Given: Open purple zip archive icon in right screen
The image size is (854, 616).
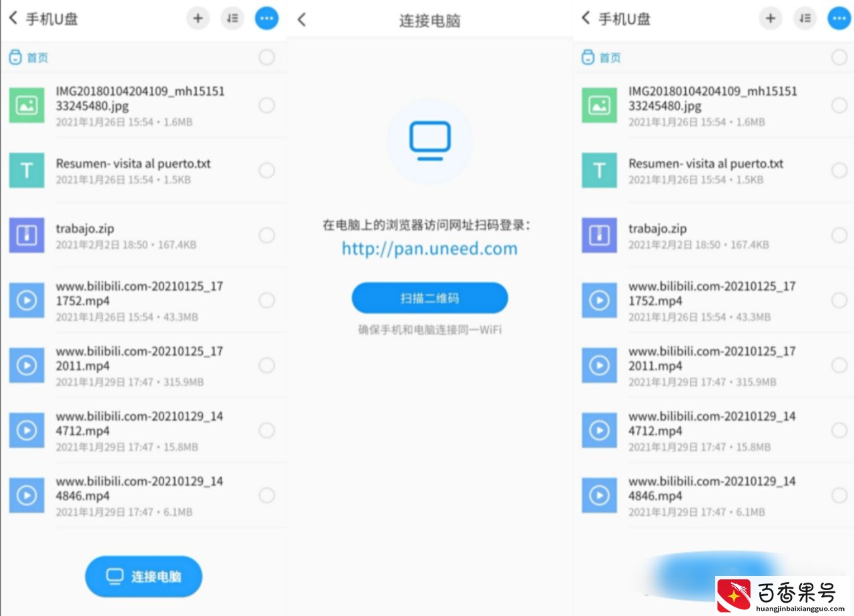Looking at the screenshot, I should click(599, 235).
